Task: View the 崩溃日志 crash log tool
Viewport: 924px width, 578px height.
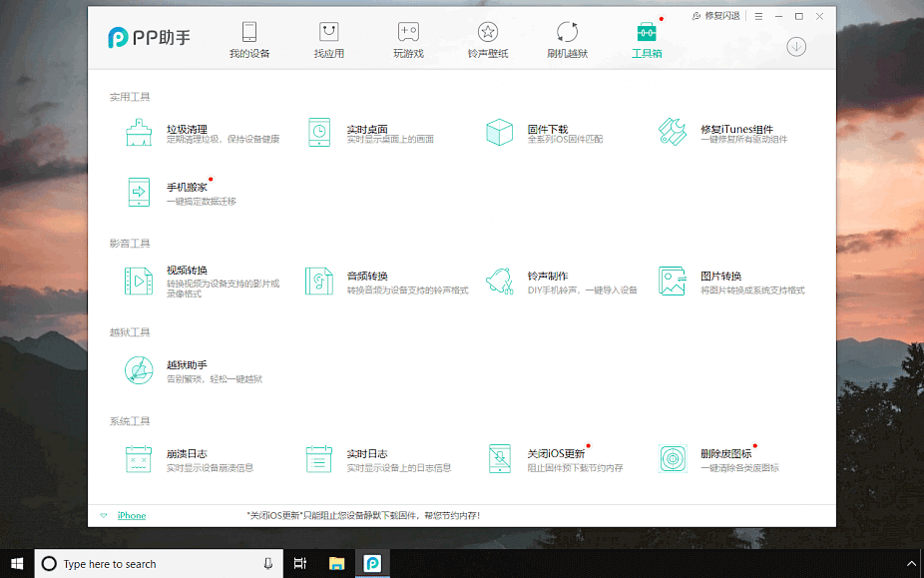Action: [140, 459]
